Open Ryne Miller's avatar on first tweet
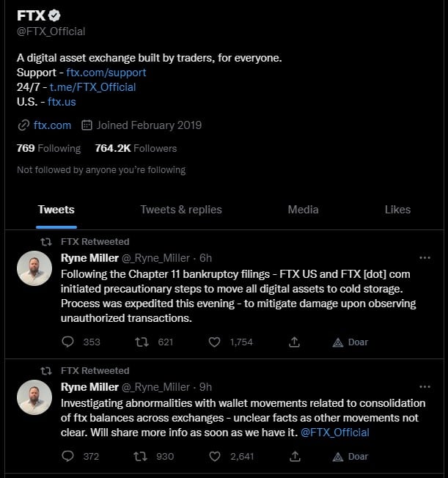This screenshot has width=448, height=478. [x=34, y=268]
